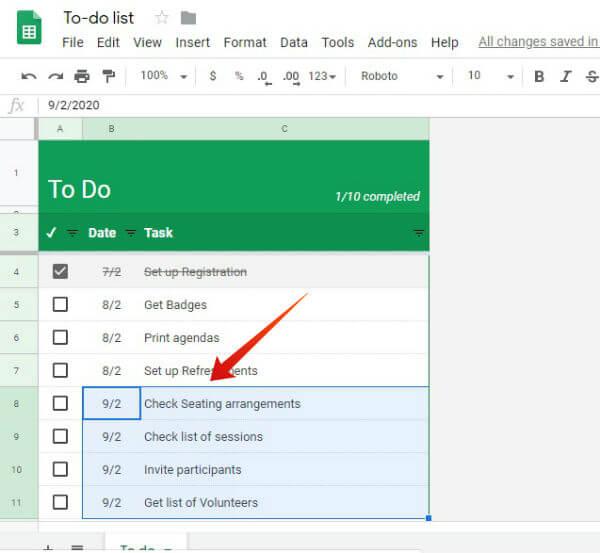
Task: Open filter for Date column
Action: point(131,232)
